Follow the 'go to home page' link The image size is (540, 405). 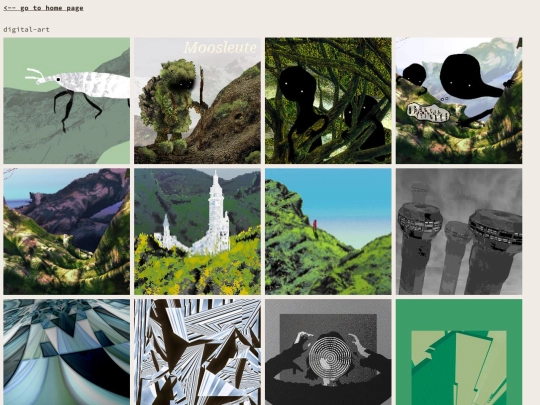43,8
